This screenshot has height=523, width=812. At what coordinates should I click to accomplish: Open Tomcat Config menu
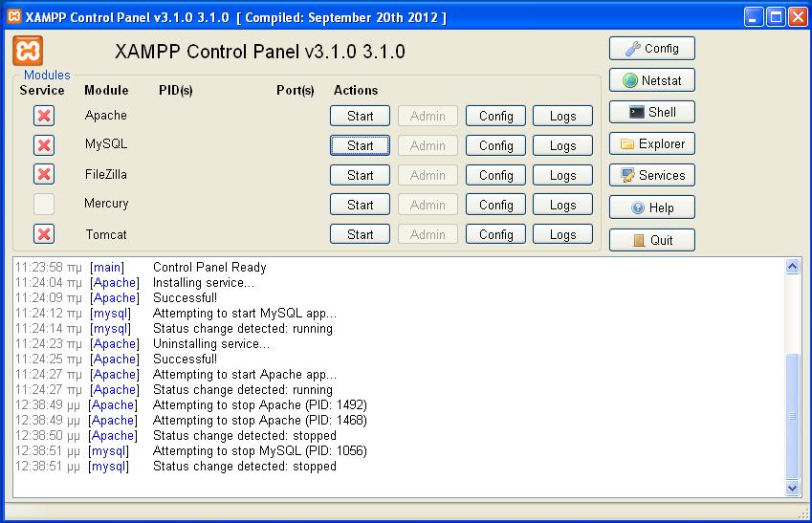tap(495, 234)
